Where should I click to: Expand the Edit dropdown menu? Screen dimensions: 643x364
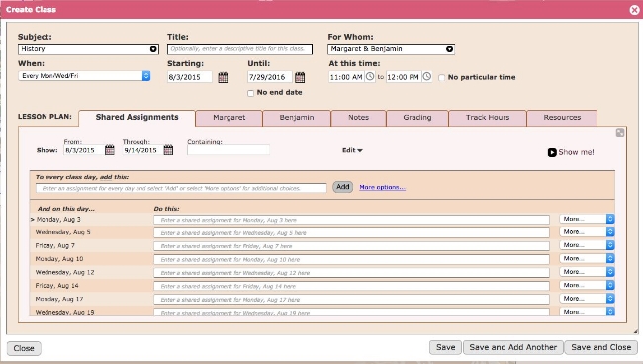tap(352, 150)
